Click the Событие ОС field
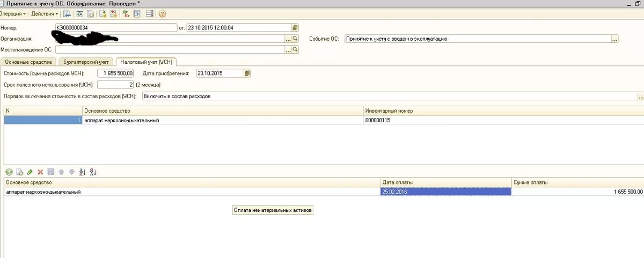The image size is (644, 258). tap(478, 39)
